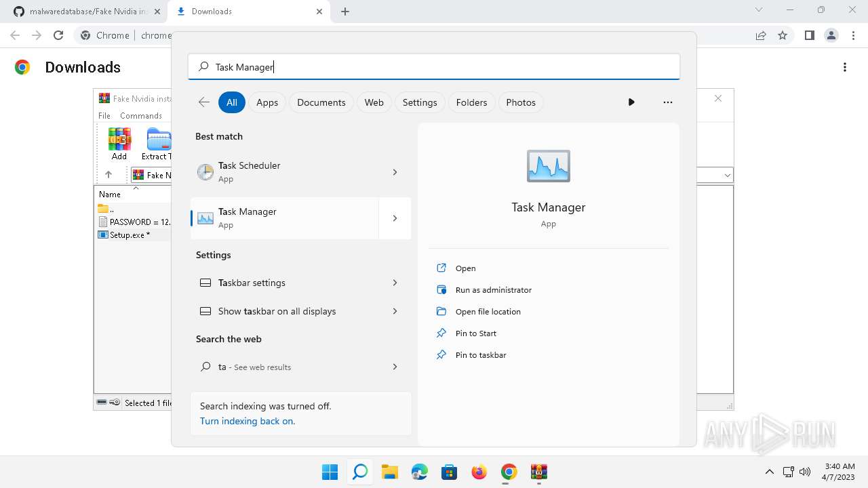Click WinRAR up-one-level arrow
868x488 pixels.
point(108,175)
